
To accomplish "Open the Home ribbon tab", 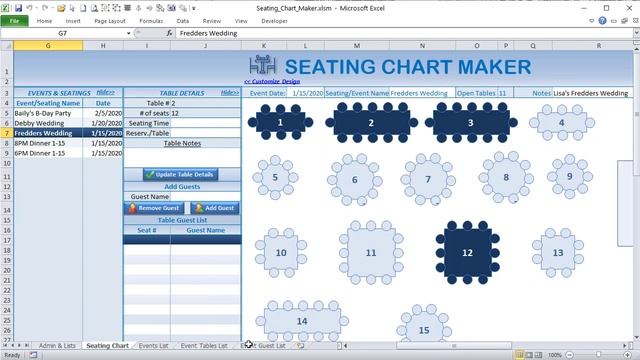I will (x=44, y=21).
